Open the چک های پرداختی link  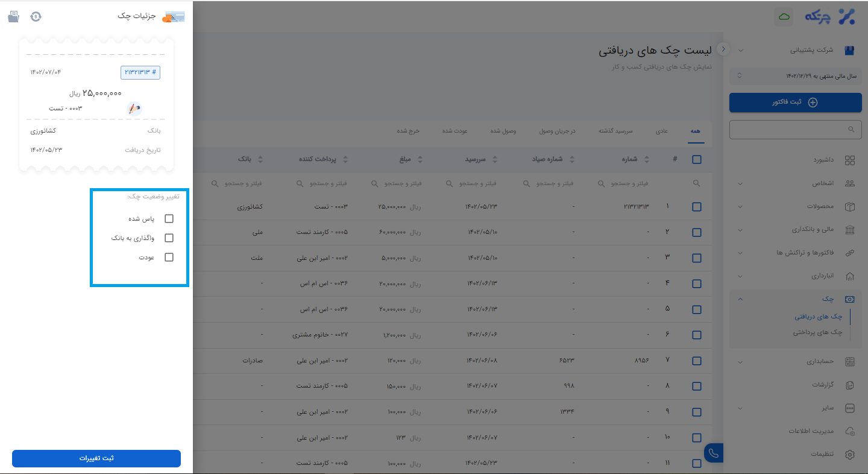click(818, 332)
